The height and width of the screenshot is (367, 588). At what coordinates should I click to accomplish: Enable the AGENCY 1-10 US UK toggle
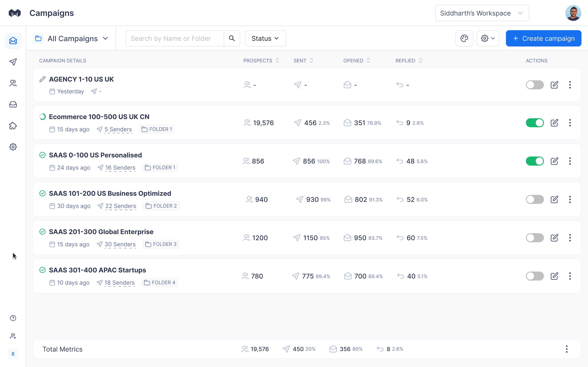pos(535,85)
